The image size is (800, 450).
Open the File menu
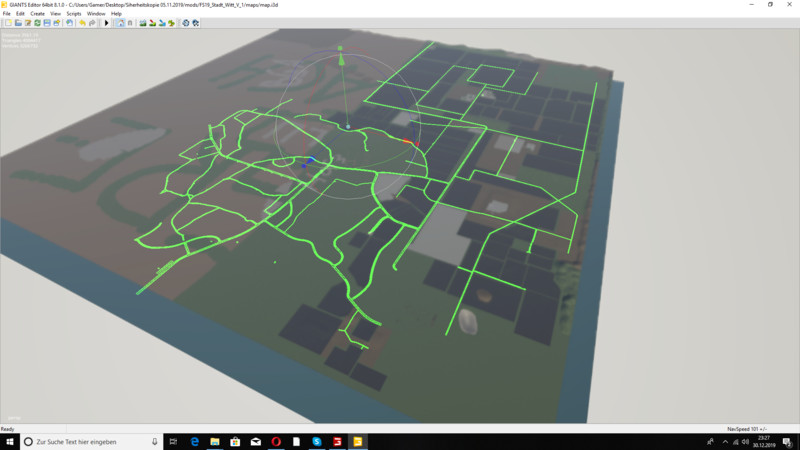pos(7,13)
